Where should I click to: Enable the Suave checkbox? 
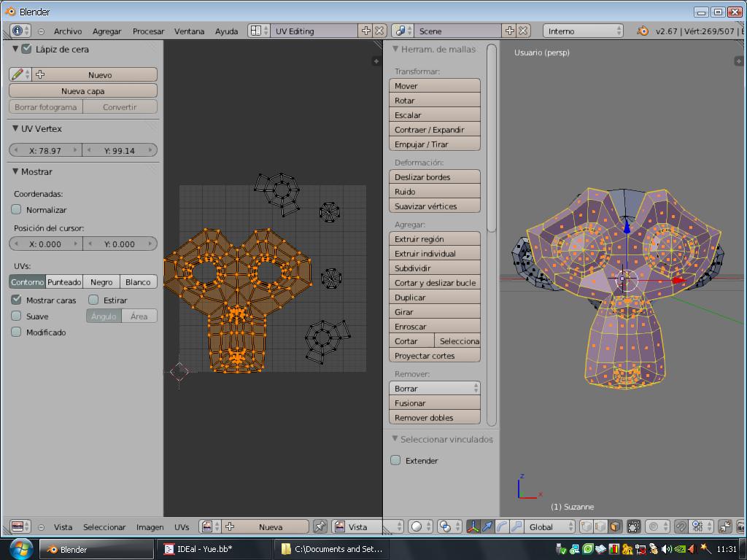pyautogui.click(x=16, y=316)
